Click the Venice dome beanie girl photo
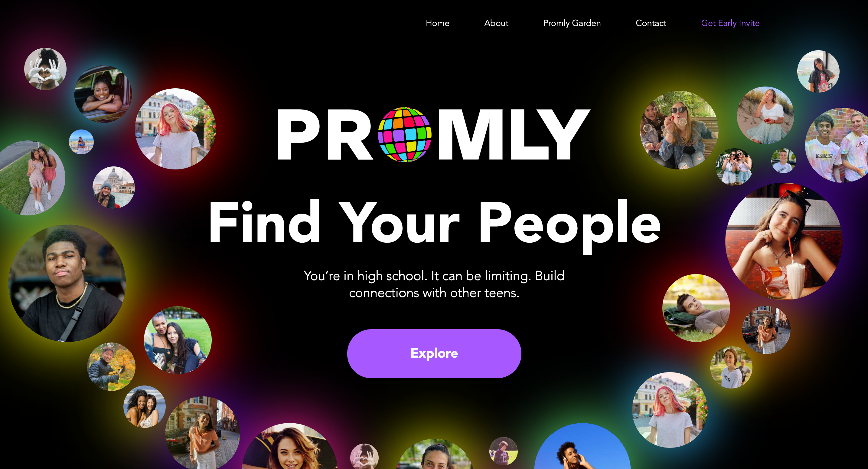The height and width of the screenshot is (469, 868). click(x=113, y=188)
